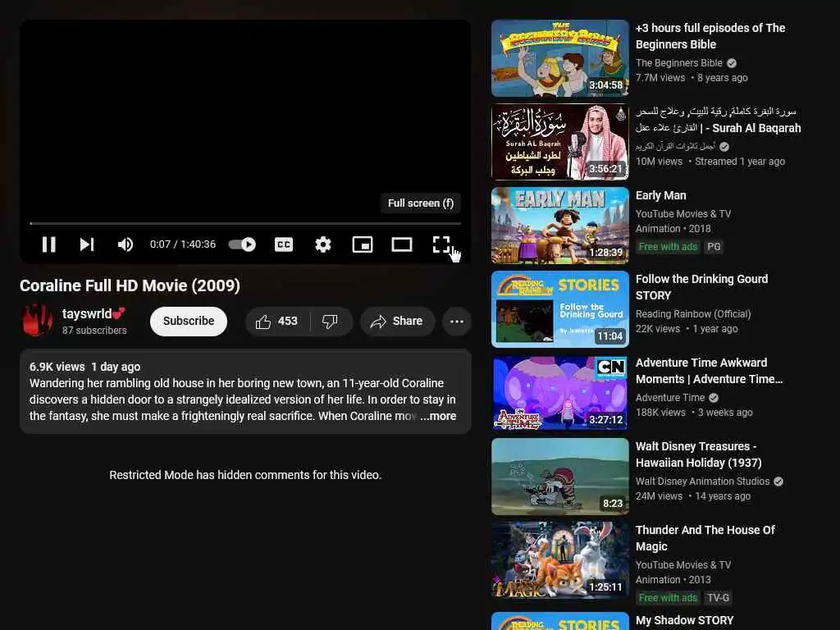
Task: Switch to theater mode
Action: tap(401, 244)
